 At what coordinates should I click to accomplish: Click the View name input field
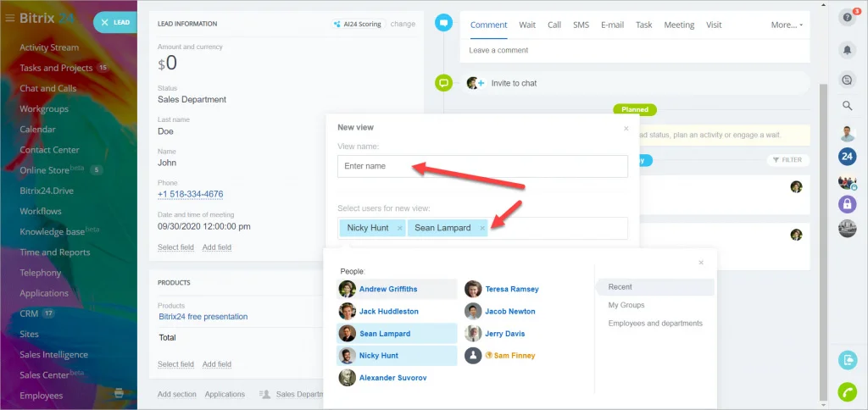[x=482, y=166]
